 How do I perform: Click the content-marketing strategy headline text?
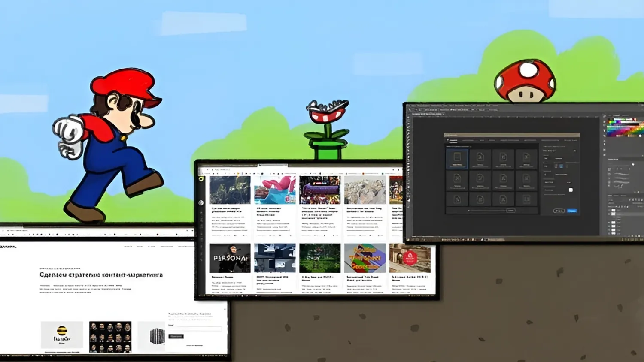[x=101, y=275]
